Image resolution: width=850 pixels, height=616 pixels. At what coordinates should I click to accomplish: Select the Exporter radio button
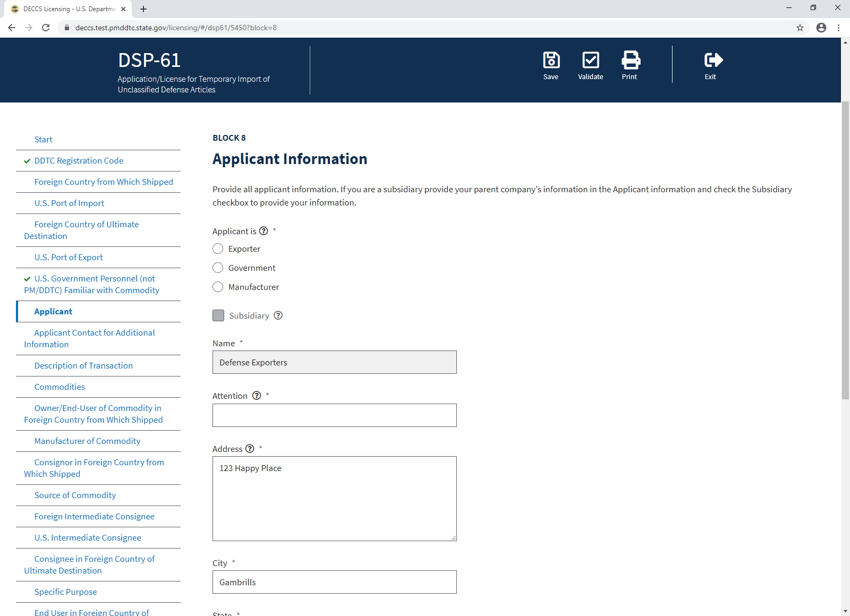218,249
